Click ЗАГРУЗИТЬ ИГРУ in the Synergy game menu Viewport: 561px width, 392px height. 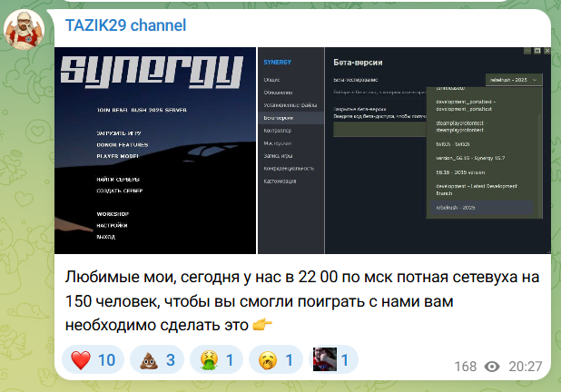click(x=119, y=133)
